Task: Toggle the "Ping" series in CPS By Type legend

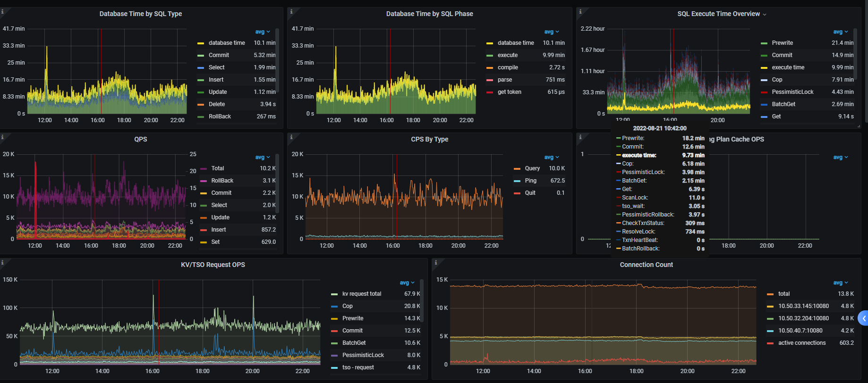Action: point(530,181)
